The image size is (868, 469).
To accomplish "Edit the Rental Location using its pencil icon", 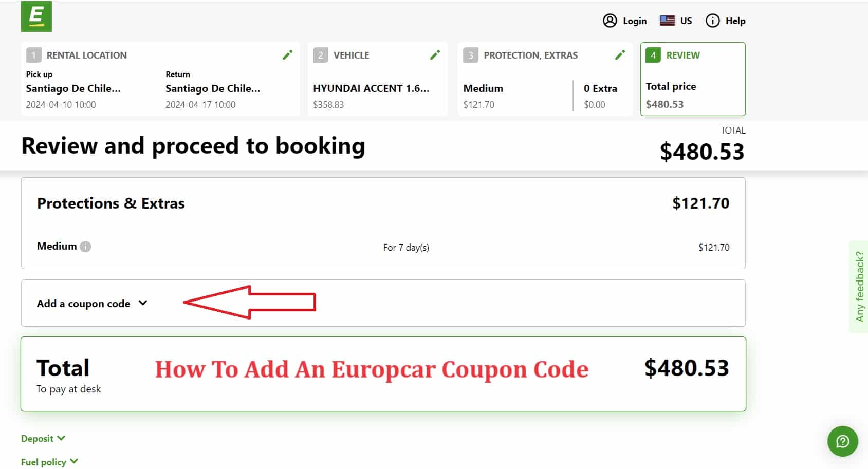I will 287,54.
